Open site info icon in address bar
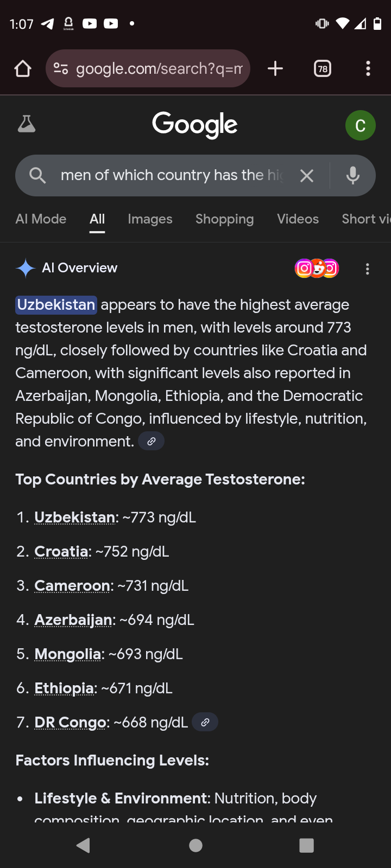This screenshot has height=868, width=391. tap(61, 69)
